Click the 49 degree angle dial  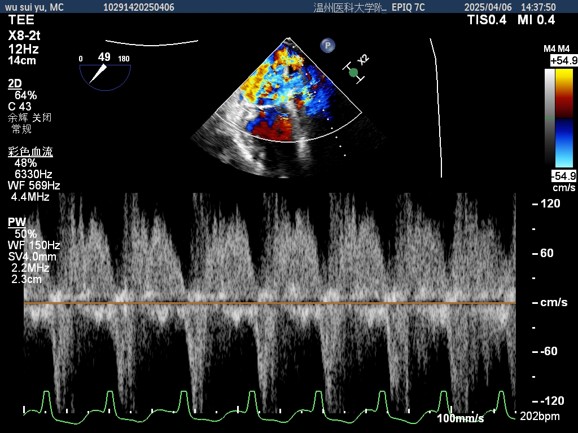coord(105,72)
